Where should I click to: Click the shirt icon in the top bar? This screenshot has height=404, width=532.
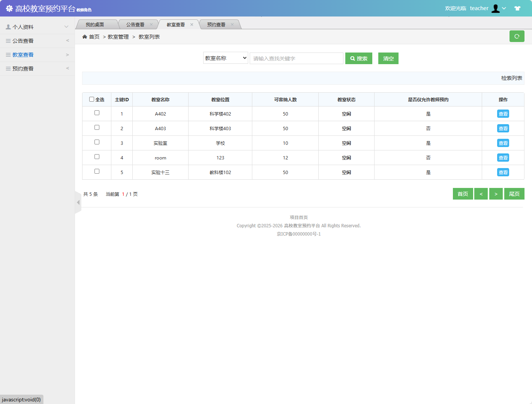(x=517, y=8)
